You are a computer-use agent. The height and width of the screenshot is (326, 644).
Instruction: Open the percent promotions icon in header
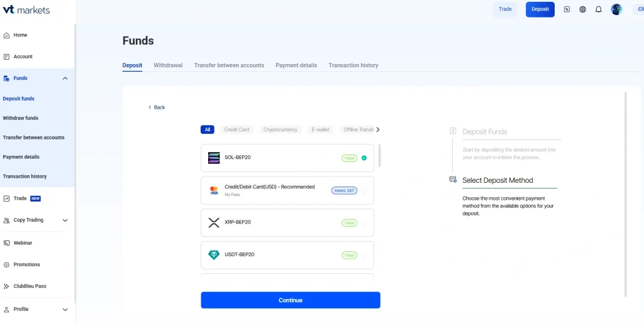567,9
